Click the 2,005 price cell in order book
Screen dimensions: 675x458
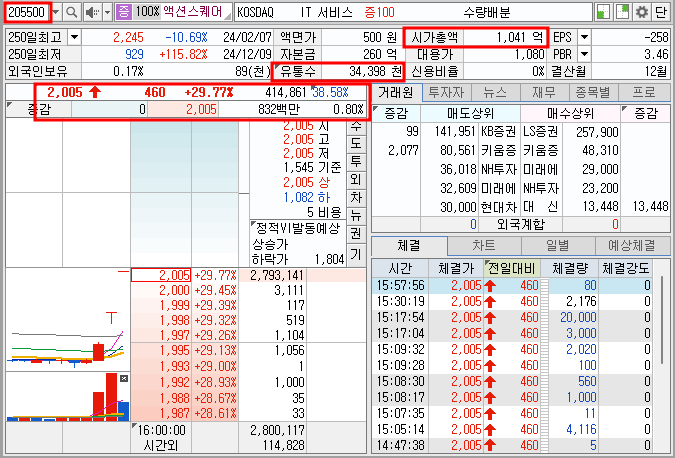161,275
